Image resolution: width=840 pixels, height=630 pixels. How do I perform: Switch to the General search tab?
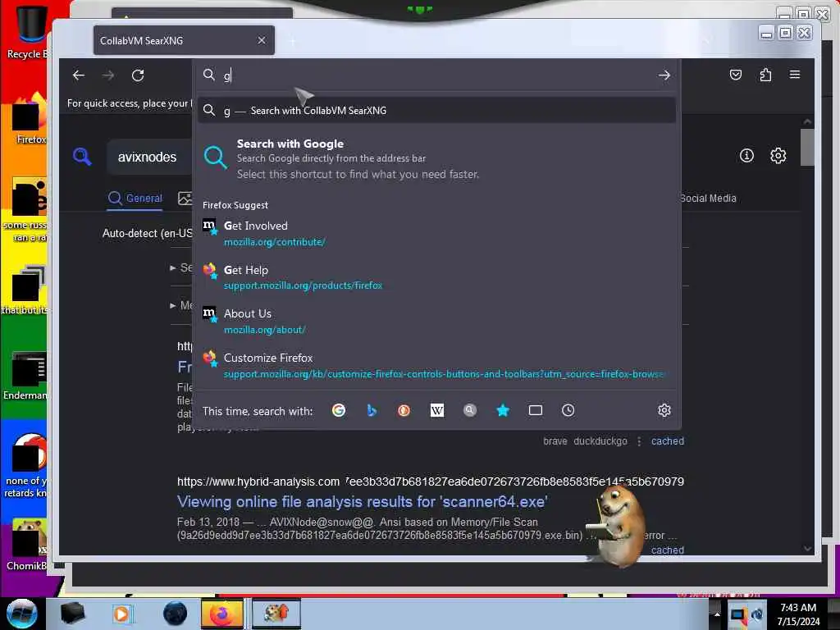(x=135, y=199)
